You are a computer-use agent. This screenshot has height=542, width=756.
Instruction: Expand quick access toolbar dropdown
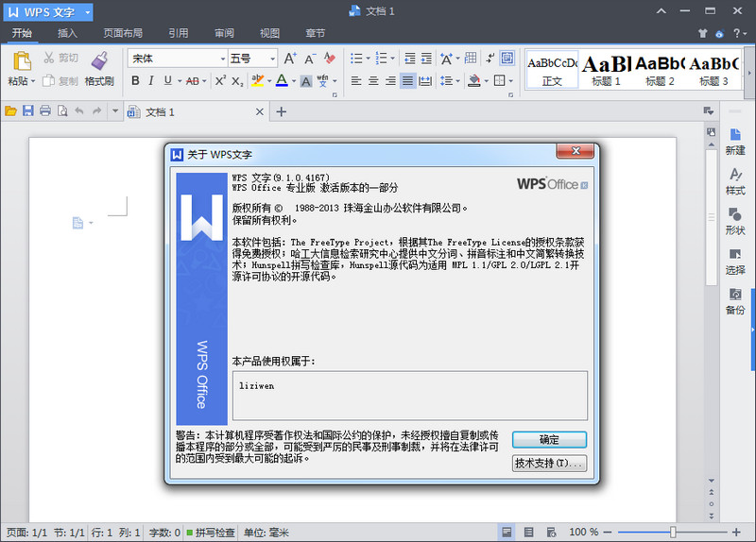114,111
